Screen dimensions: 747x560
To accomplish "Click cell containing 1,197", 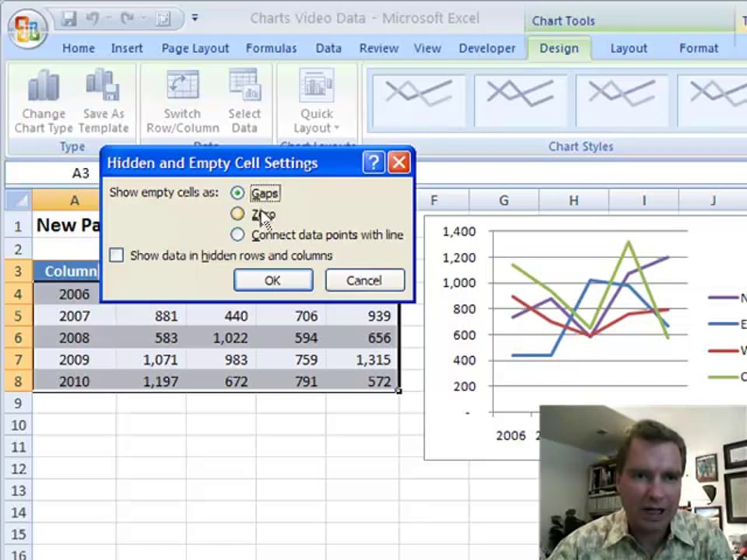I will tap(151, 381).
